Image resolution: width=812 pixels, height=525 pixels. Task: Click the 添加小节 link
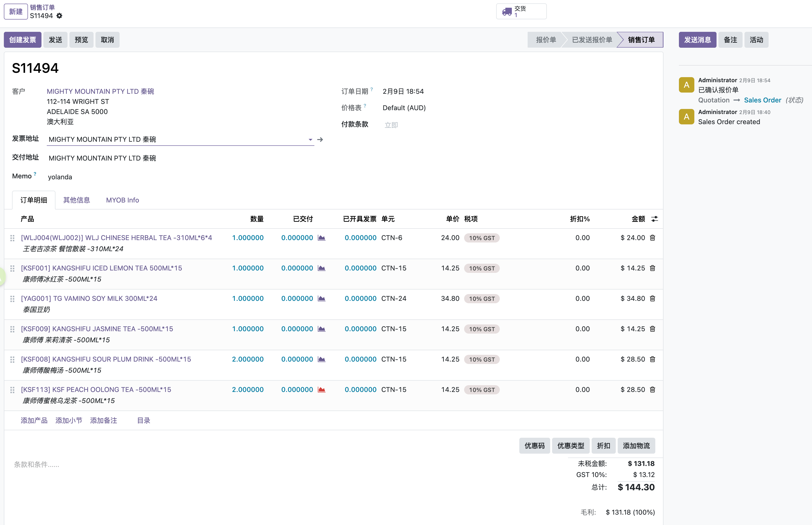coord(69,420)
